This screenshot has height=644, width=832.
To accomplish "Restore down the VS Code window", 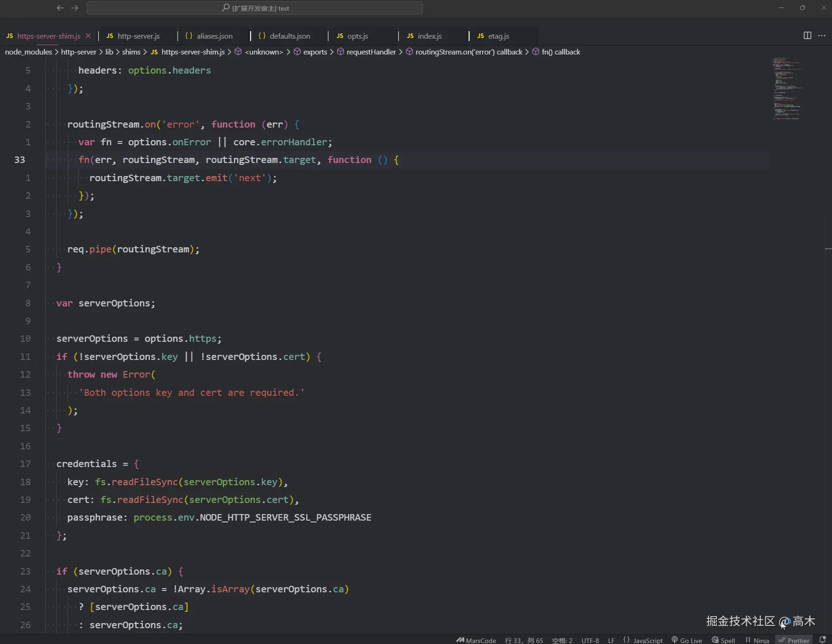I will [x=803, y=8].
